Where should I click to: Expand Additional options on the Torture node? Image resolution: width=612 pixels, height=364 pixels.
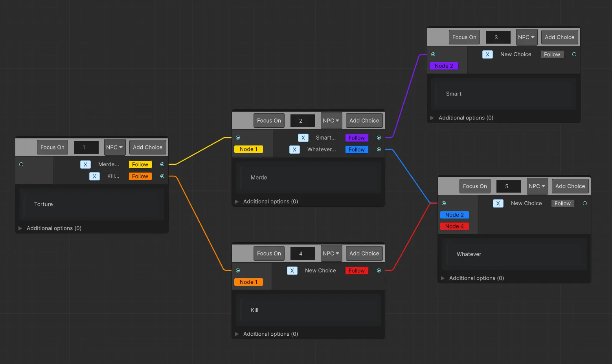(x=20, y=228)
